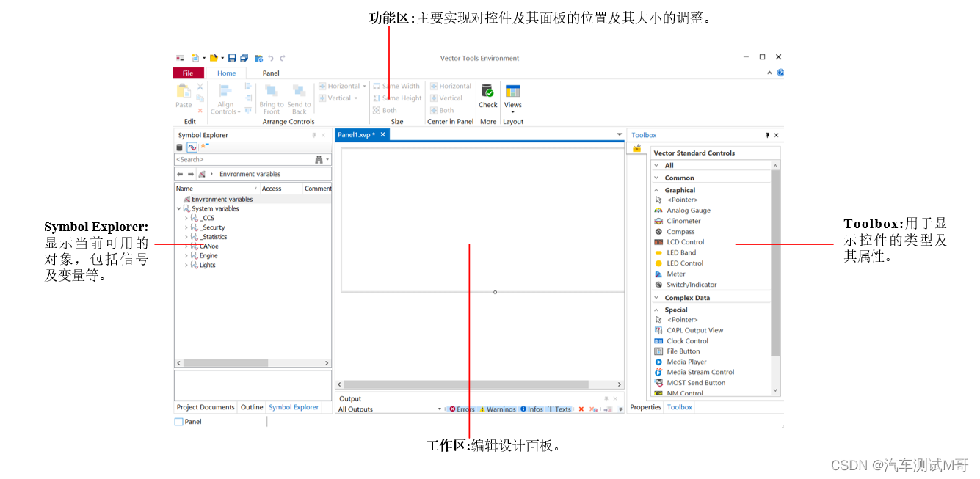Viewport: 980px width, 479px height.
Task: Click the Redo arrow icon
Action: point(283,58)
